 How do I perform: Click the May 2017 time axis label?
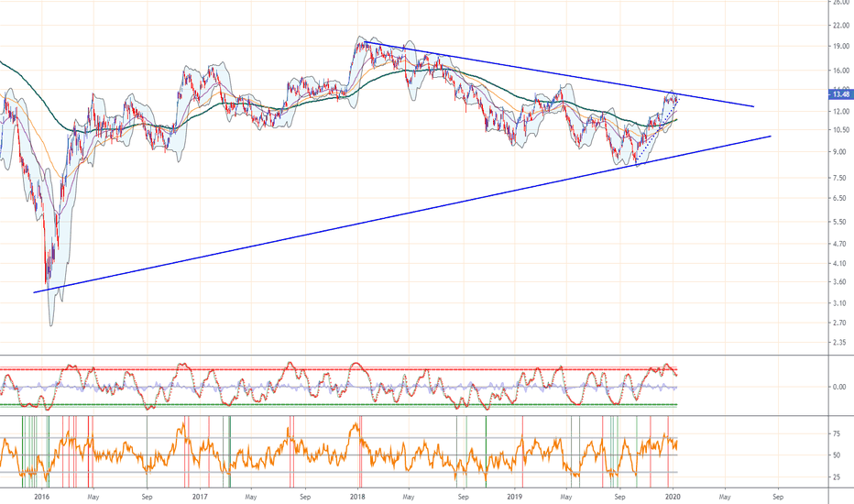[x=250, y=497]
